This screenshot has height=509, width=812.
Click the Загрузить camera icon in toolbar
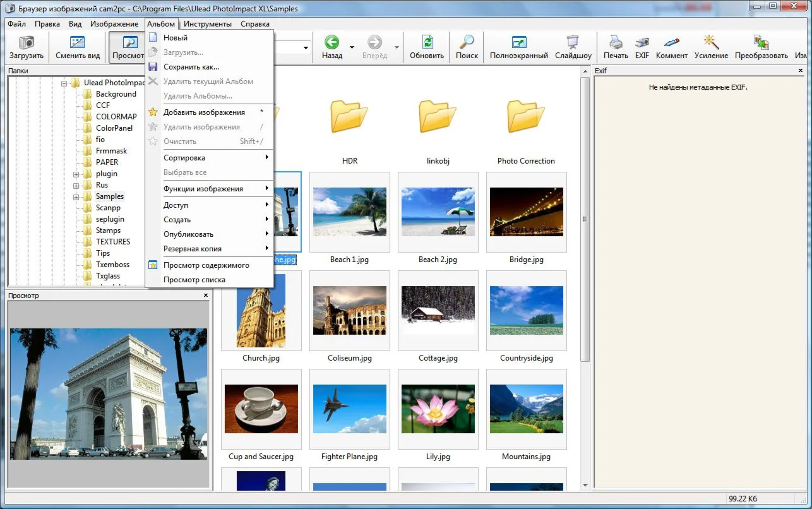[x=26, y=43]
